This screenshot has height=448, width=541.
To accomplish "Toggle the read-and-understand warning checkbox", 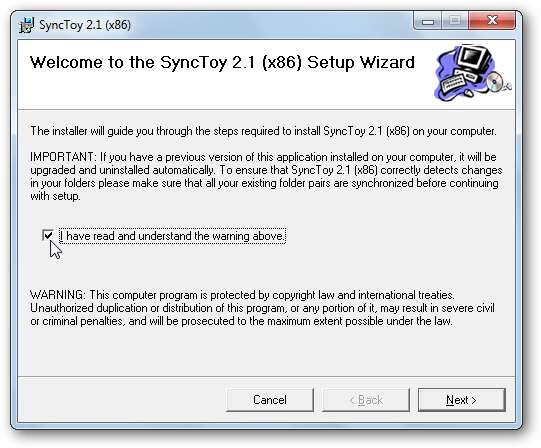I will pos(48,236).
